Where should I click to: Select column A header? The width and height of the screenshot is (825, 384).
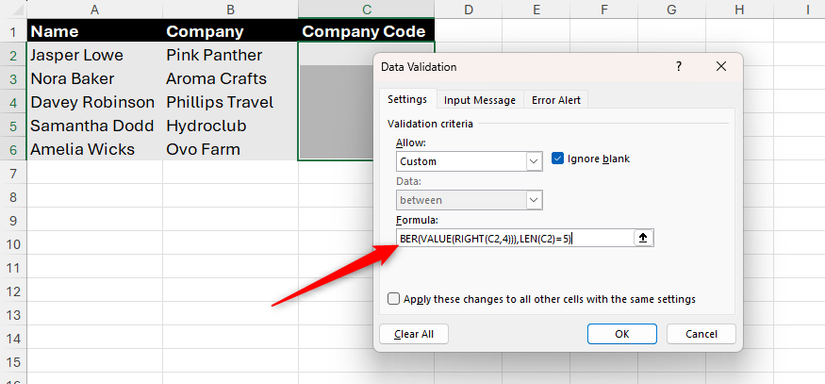point(95,8)
